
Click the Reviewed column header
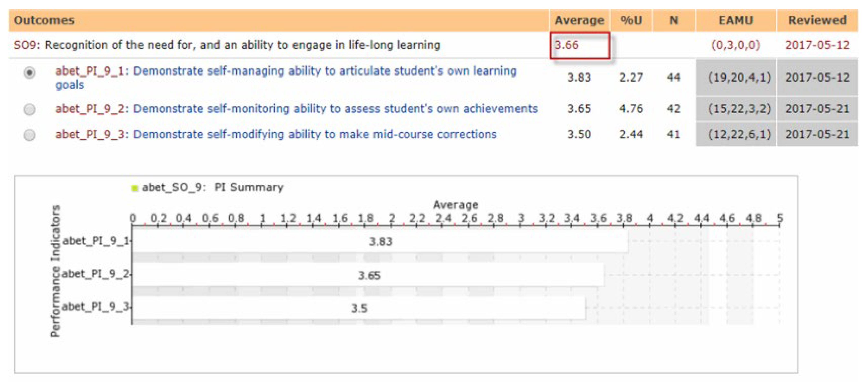817,21
